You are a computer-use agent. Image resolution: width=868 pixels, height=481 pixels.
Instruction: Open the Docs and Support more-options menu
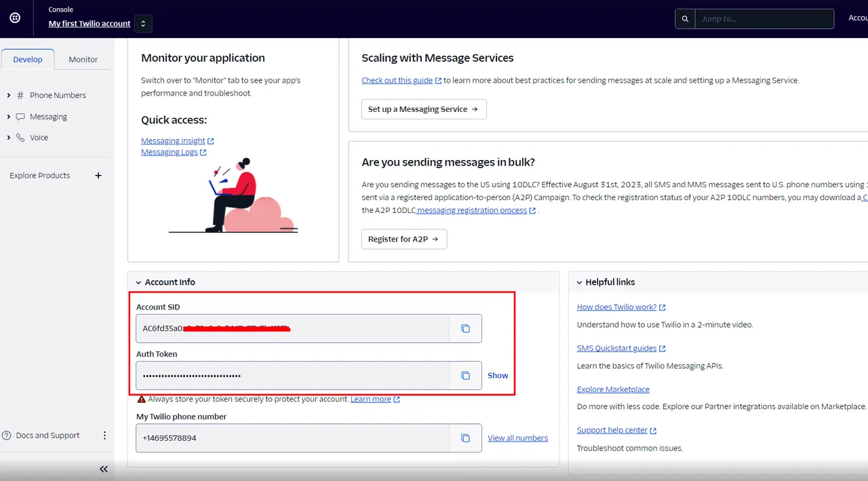[104, 436]
